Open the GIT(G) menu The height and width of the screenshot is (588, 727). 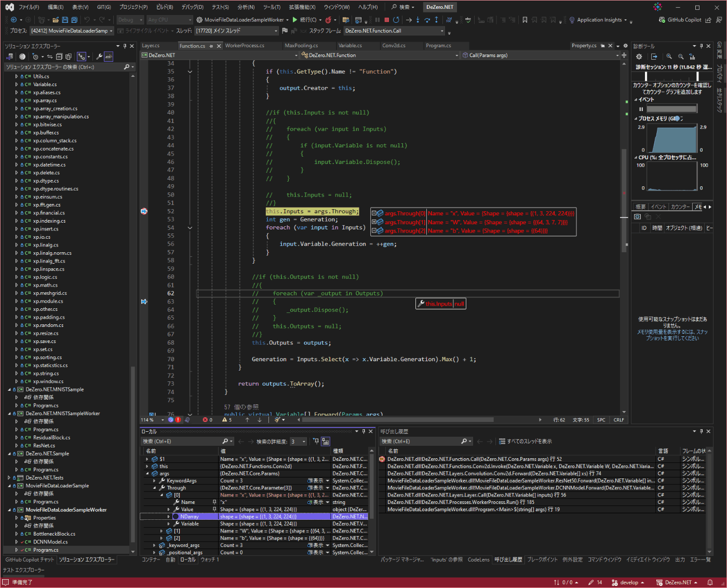104,7
